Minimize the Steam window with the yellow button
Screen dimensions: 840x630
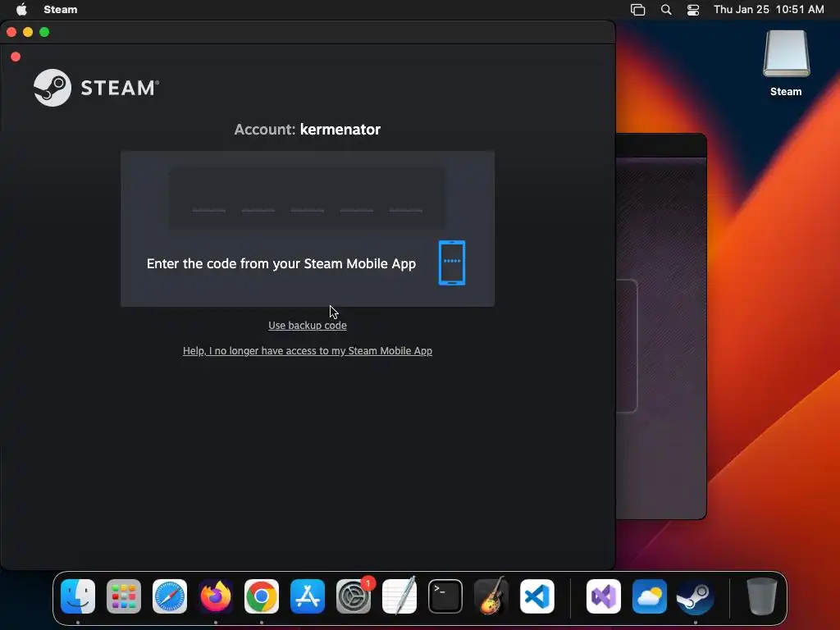click(28, 32)
